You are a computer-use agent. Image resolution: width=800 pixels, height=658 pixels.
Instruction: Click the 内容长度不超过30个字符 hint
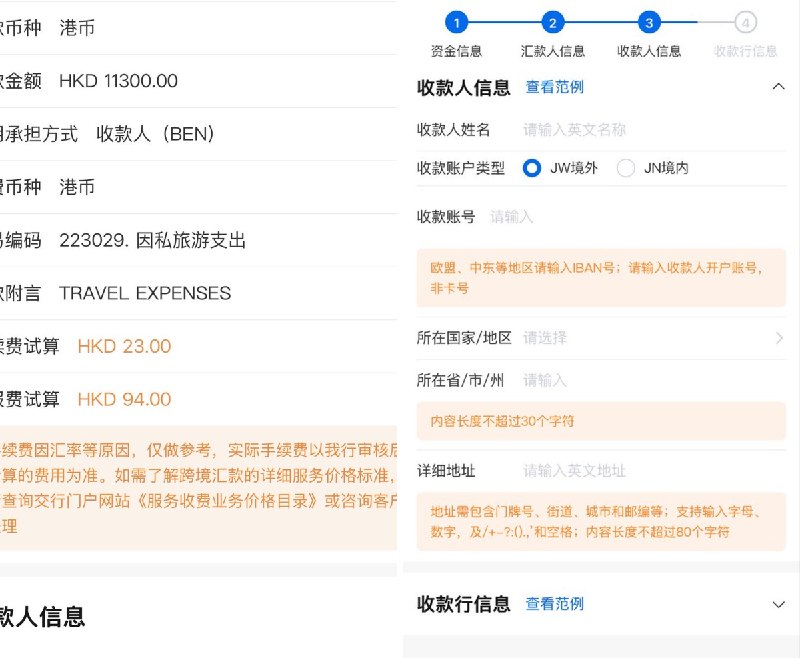click(x=601, y=421)
